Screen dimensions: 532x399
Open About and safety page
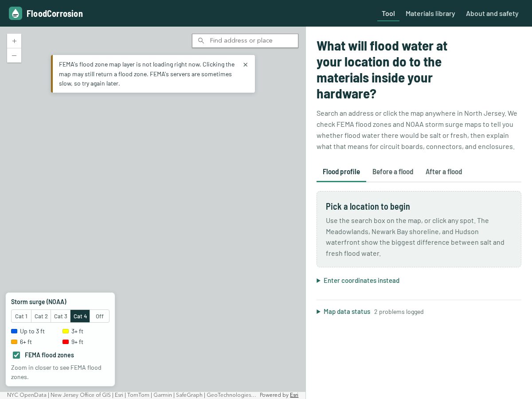(492, 14)
